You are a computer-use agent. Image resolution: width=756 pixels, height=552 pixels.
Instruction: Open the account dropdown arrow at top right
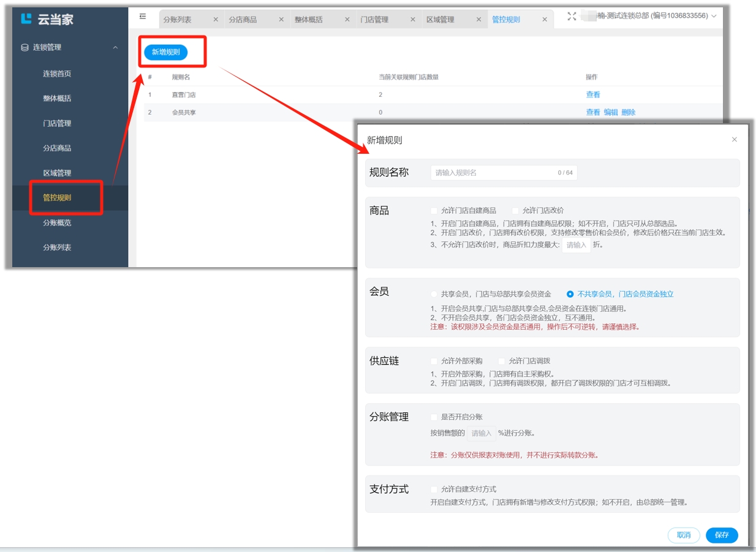(x=714, y=16)
